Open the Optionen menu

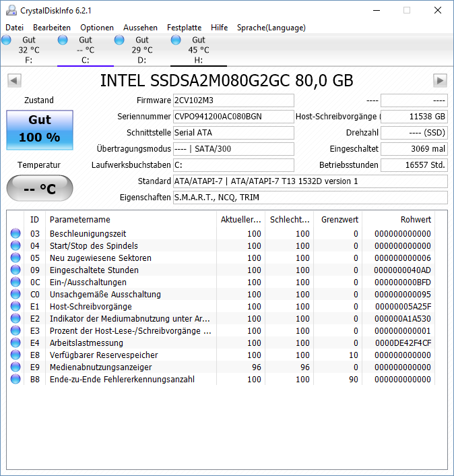tap(97, 28)
